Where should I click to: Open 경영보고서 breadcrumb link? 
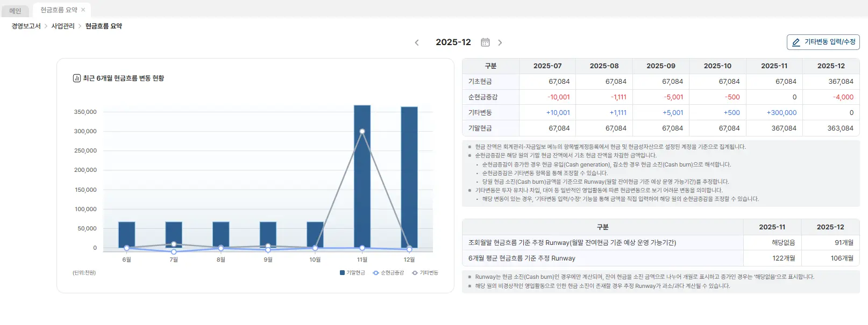26,26
